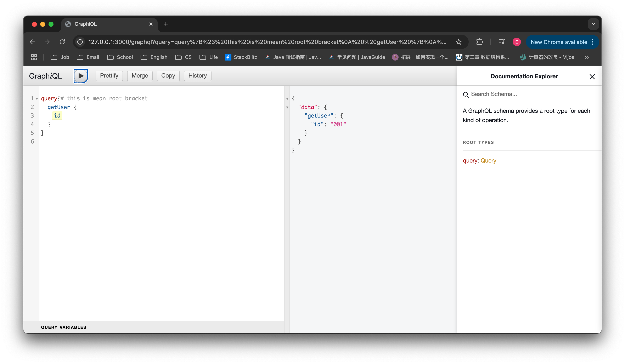Open the Query root type link
The image size is (625, 364).
[488, 161]
